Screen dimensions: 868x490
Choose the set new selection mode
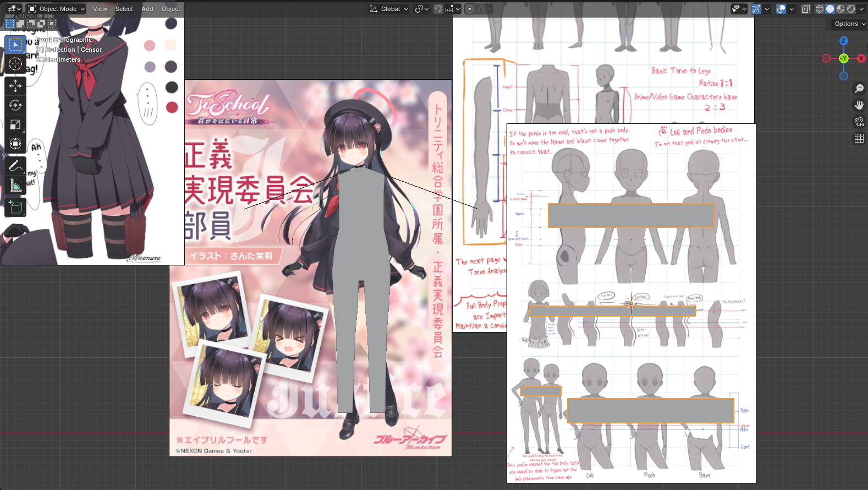[x=10, y=24]
